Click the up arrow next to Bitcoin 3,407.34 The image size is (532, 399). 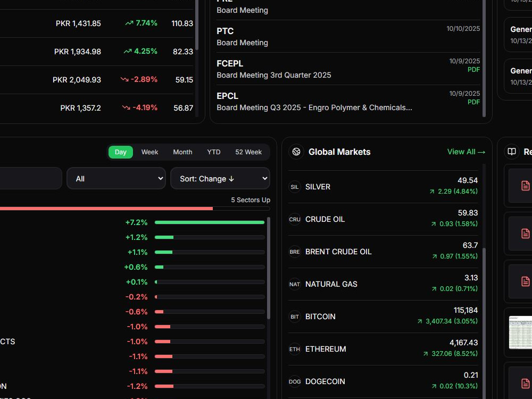click(420, 321)
